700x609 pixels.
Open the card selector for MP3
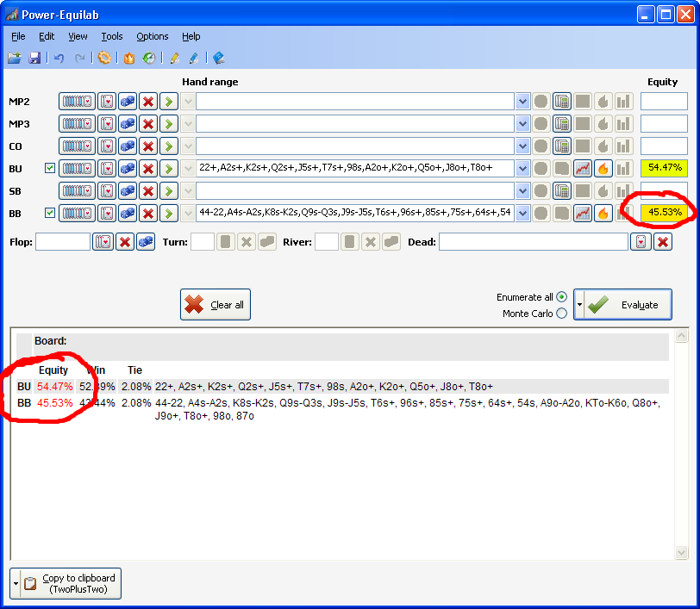[x=107, y=124]
